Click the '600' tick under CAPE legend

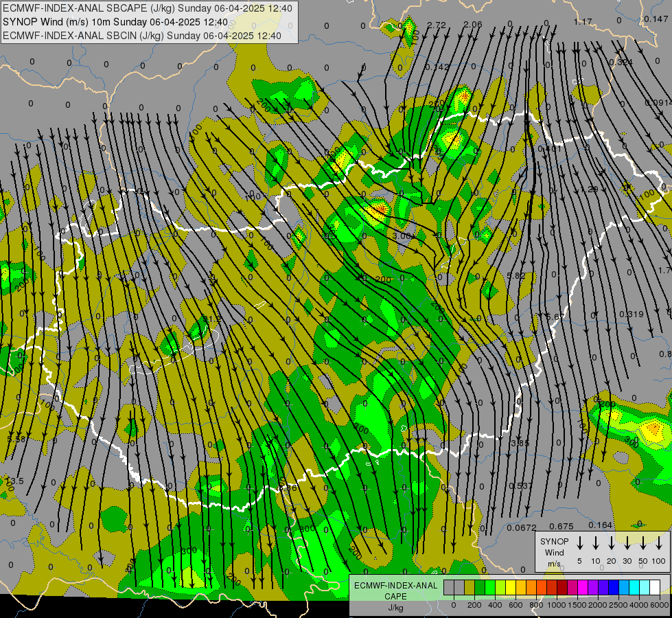(x=515, y=605)
